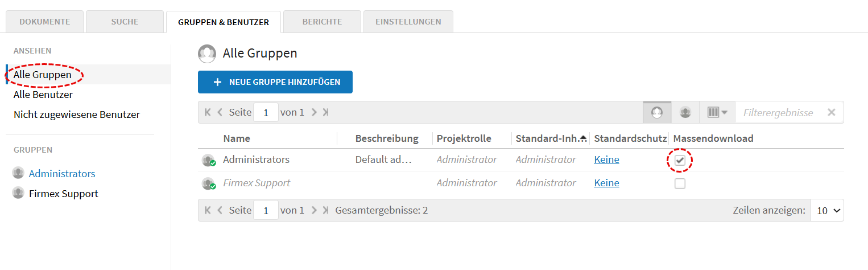The height and width of the screenshot is (270, 868).
Task: Select Alle Gruppen in the sidebar
Action: [43, 75]
